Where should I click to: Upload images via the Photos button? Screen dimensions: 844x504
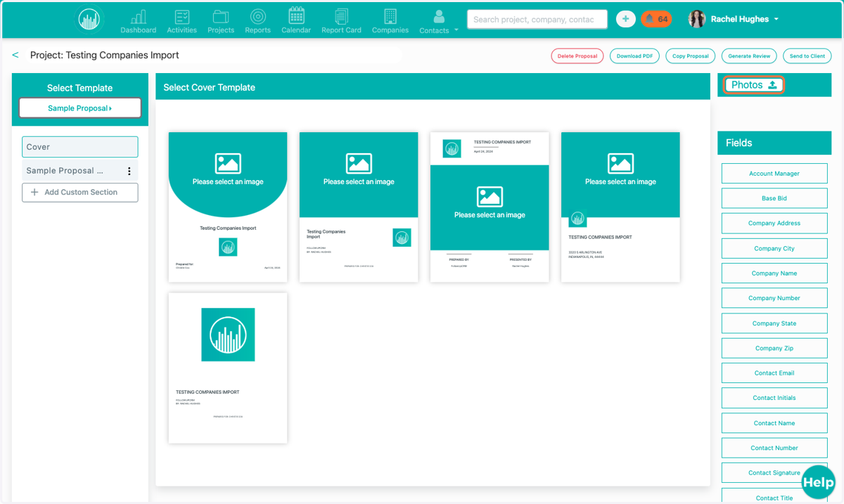(x=754, y=85)
